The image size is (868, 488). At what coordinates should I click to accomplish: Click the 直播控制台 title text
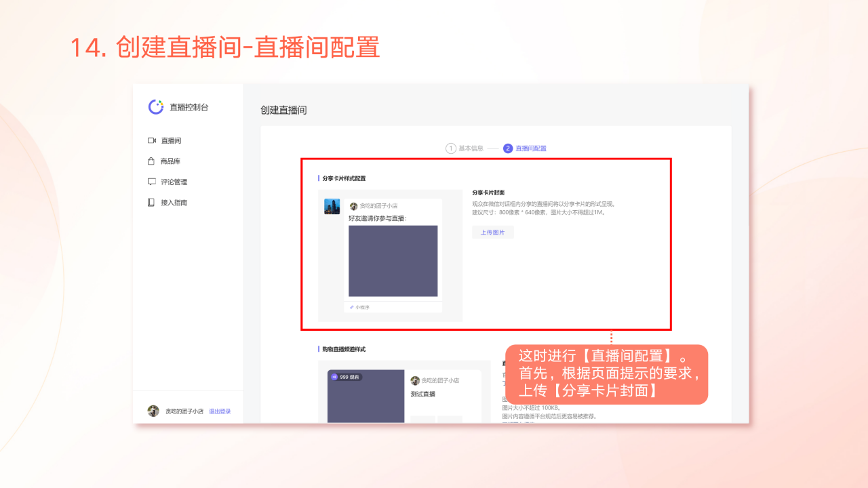(189, 107)
